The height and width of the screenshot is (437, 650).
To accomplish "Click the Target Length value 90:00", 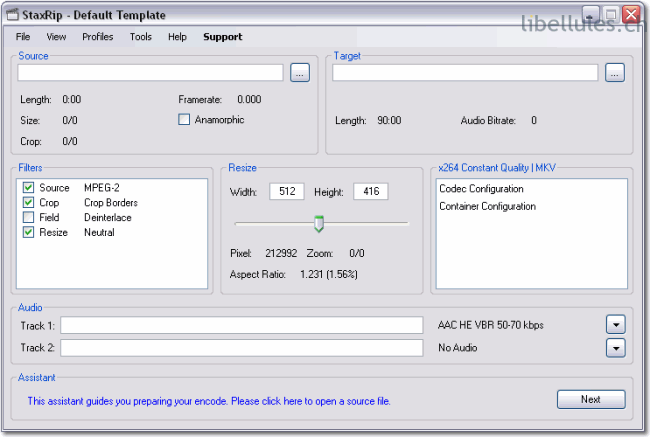I will click(389, 121).
